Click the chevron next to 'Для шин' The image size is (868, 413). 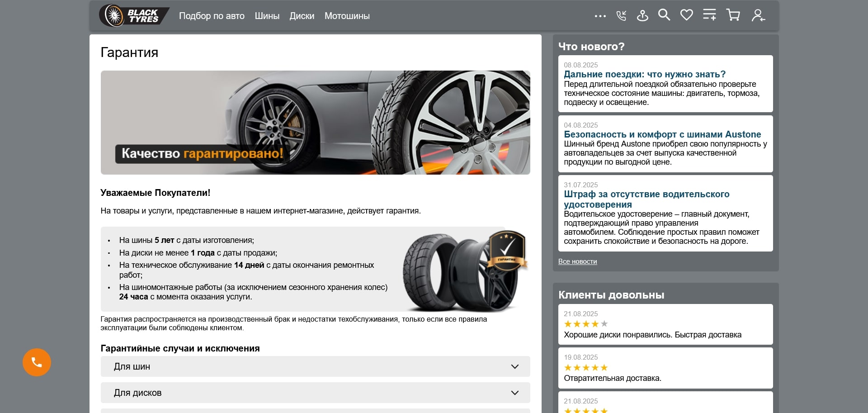tap(514, 367)
